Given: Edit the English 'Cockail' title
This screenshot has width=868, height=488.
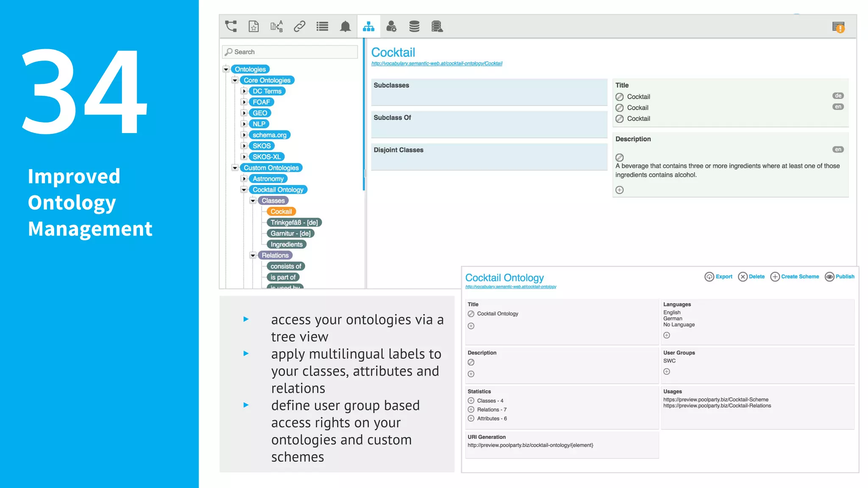Looking at the screenshot, I should pos(620,108).
